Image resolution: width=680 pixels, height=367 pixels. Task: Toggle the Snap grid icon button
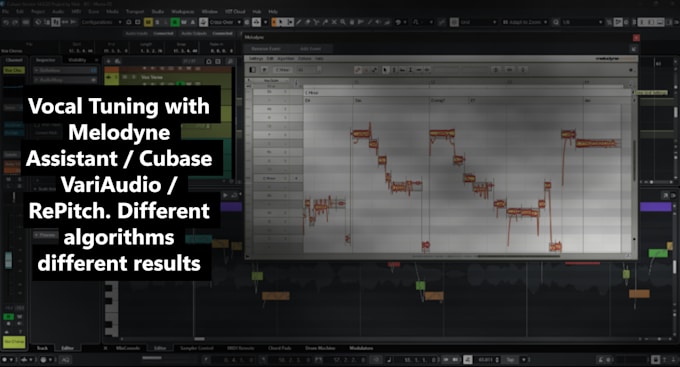[x=454, y=22]
